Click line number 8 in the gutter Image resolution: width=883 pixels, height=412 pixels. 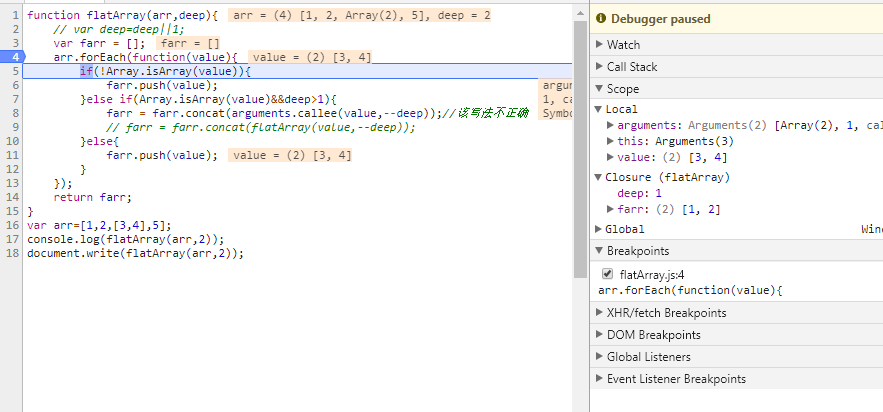15,113
